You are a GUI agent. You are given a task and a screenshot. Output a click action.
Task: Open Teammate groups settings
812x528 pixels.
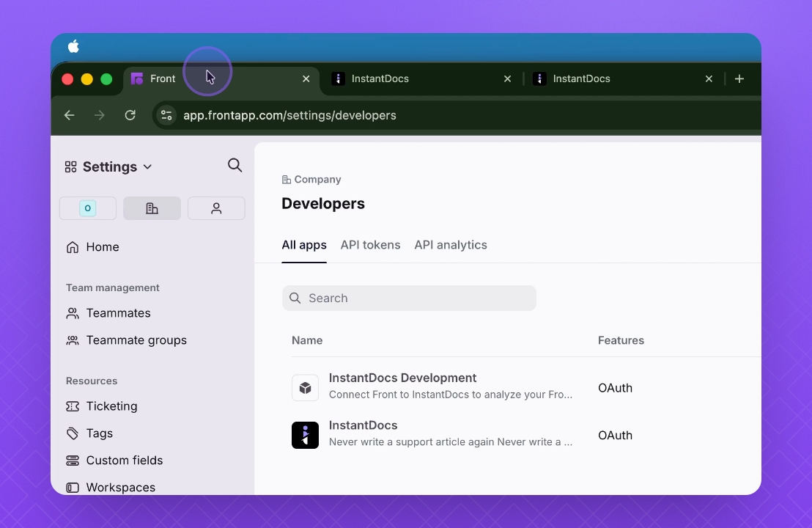[x=136, y=340]
